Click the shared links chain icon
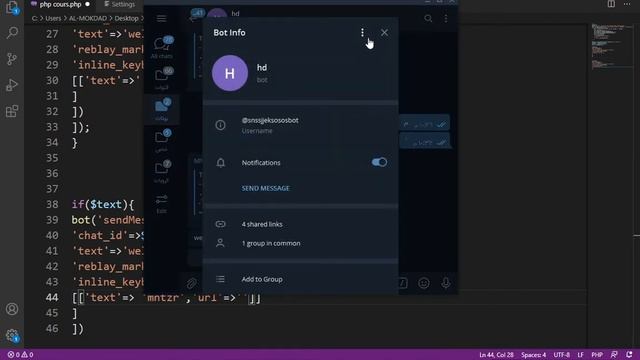This screenshot has height=360, width=640. pos(220,224)
